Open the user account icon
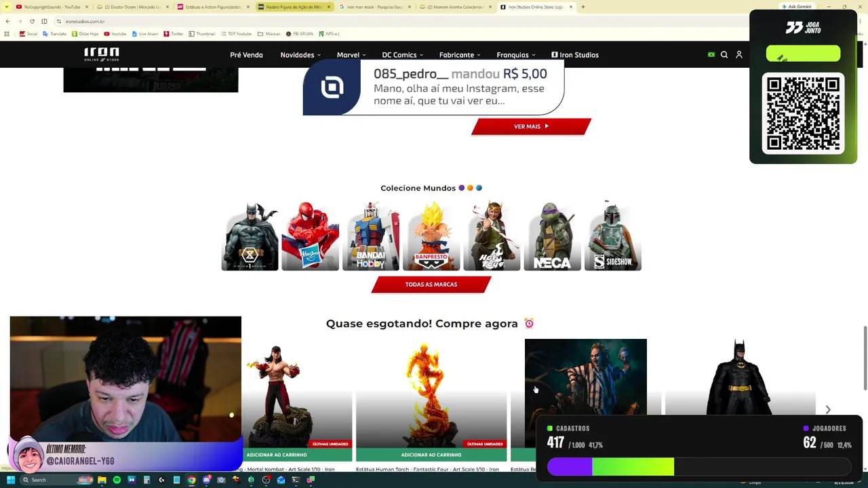This screenshot has width=868, height=488. point(739,55)
